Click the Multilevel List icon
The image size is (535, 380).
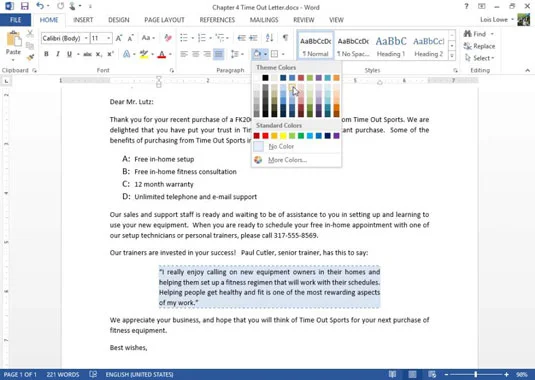220,38
